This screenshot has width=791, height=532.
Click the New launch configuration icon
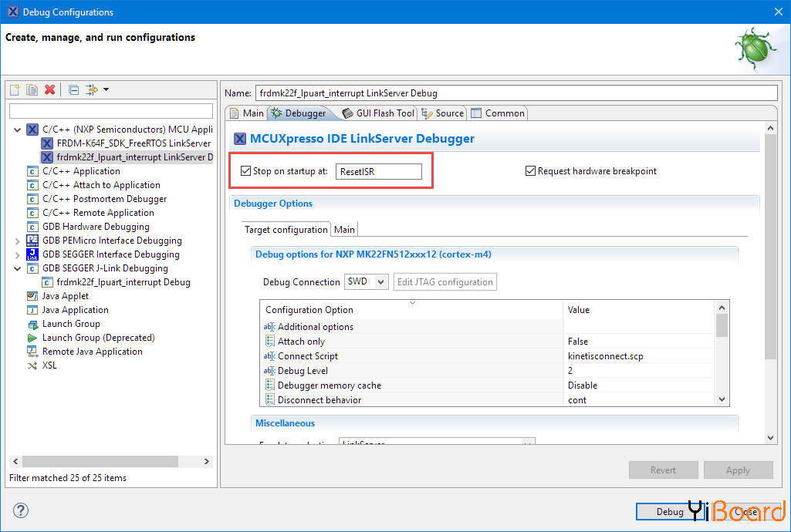click(x=15, y=89)
